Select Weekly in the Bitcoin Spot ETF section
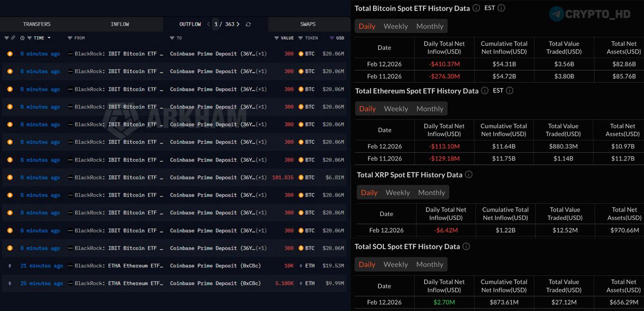 pyautogui.click(x=395, y=26)
